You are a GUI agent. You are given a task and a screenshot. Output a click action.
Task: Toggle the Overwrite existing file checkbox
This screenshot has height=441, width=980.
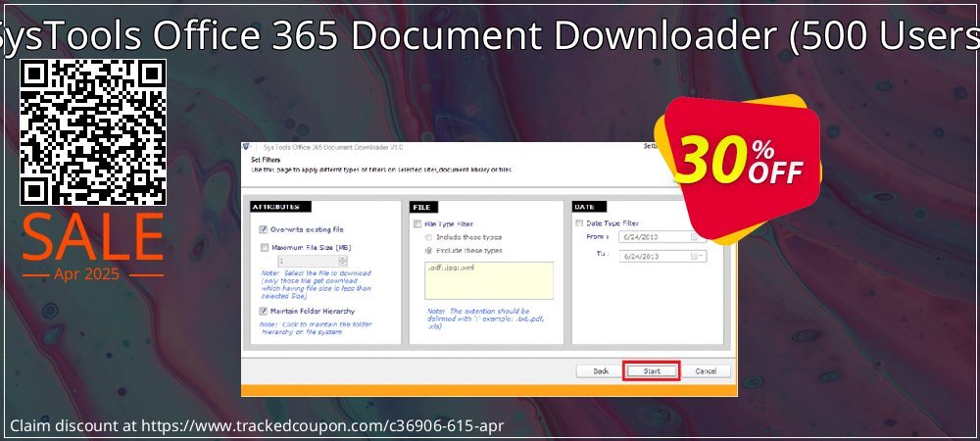click(264, 230)
